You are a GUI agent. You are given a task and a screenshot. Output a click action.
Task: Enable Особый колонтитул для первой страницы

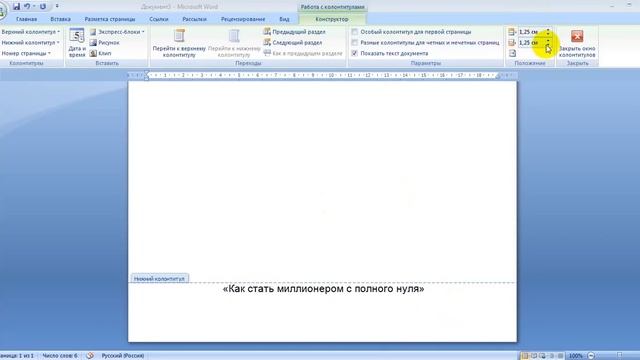pos(355,32)
